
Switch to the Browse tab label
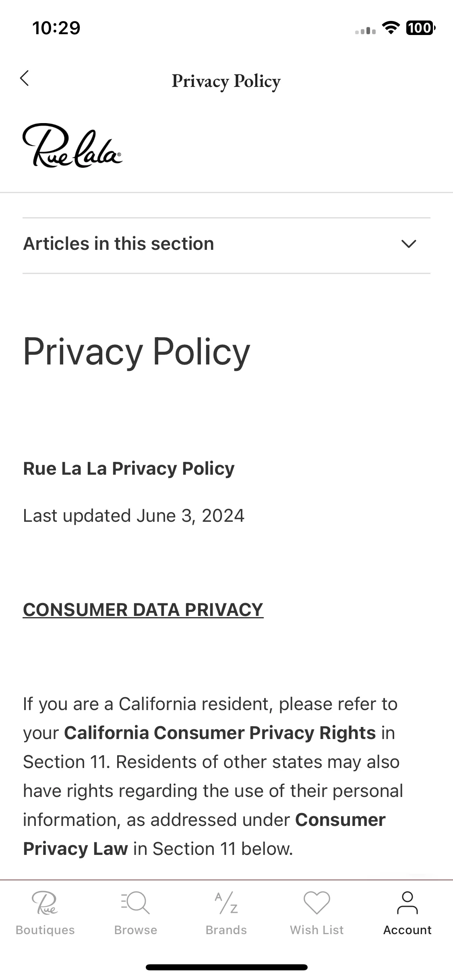point(136,930)
